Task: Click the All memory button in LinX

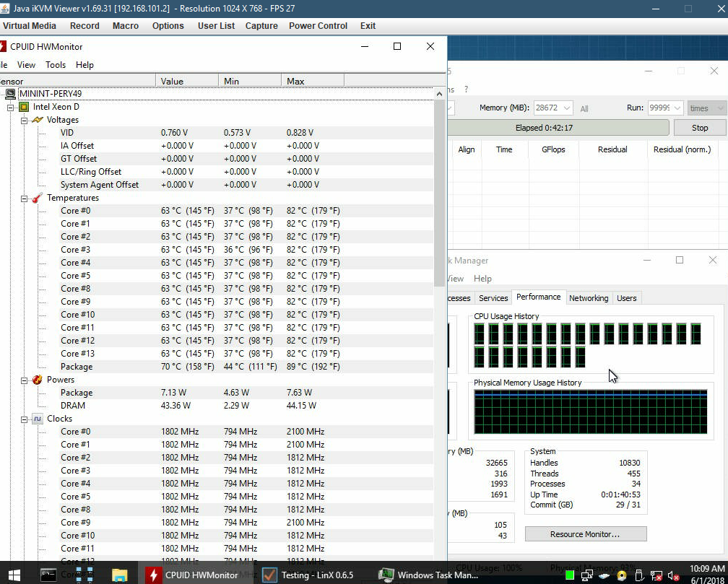Action: [584, 108]
